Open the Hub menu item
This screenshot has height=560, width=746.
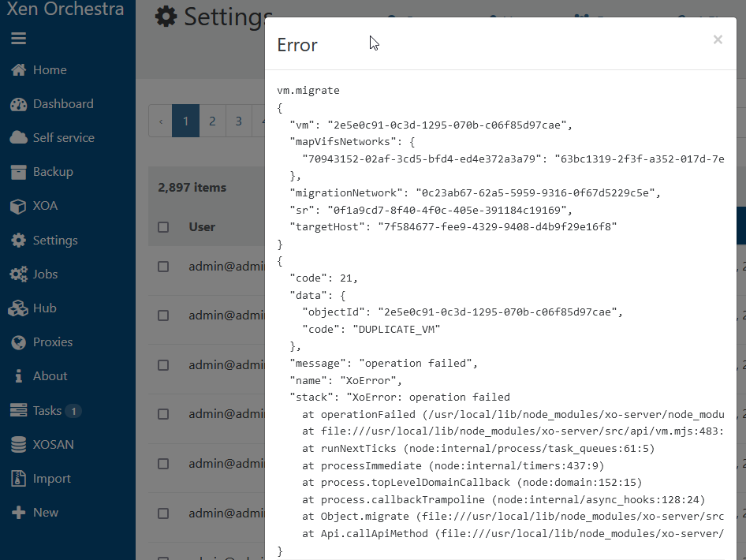[x=45, y=308]
